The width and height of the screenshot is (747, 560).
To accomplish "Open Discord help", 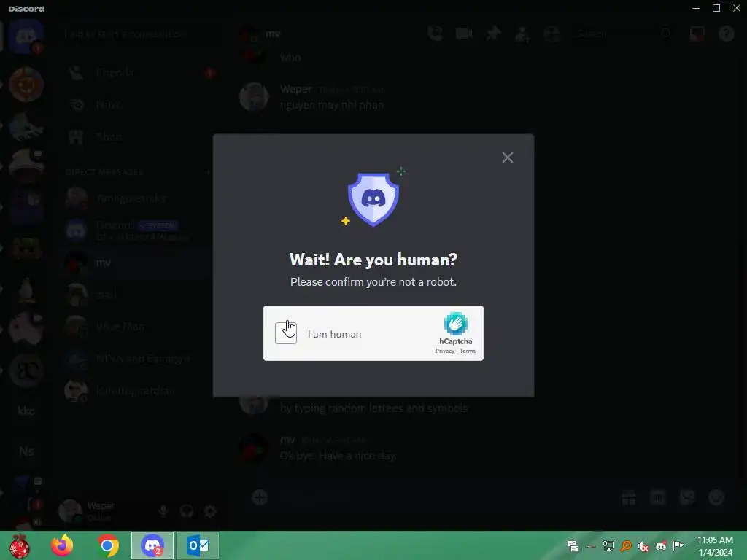I will 726,34.
